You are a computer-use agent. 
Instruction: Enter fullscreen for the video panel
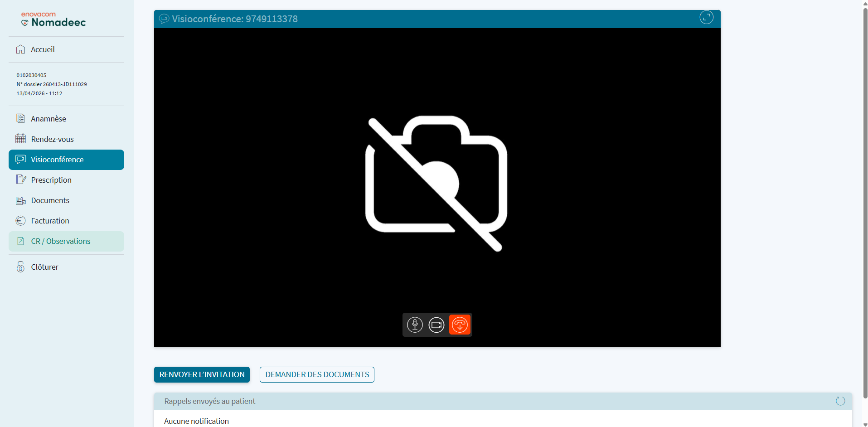pos(706,18)
